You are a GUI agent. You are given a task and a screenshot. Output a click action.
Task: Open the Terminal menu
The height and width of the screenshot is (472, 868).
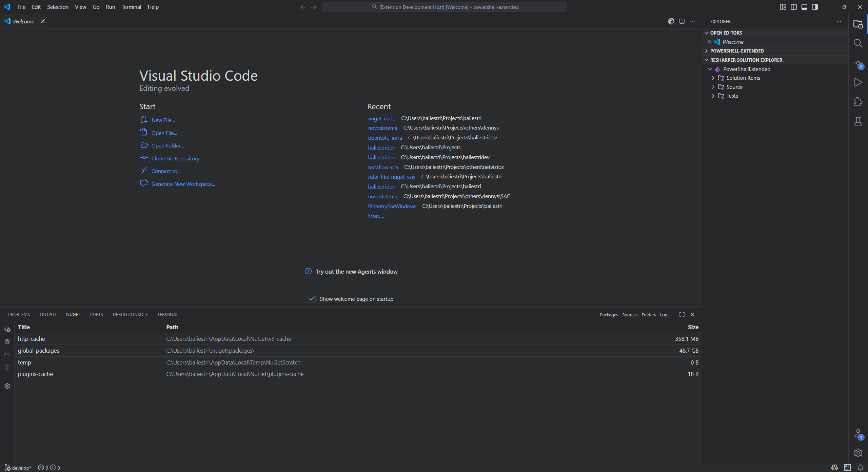pyautogui.click(x=131, y=7)
